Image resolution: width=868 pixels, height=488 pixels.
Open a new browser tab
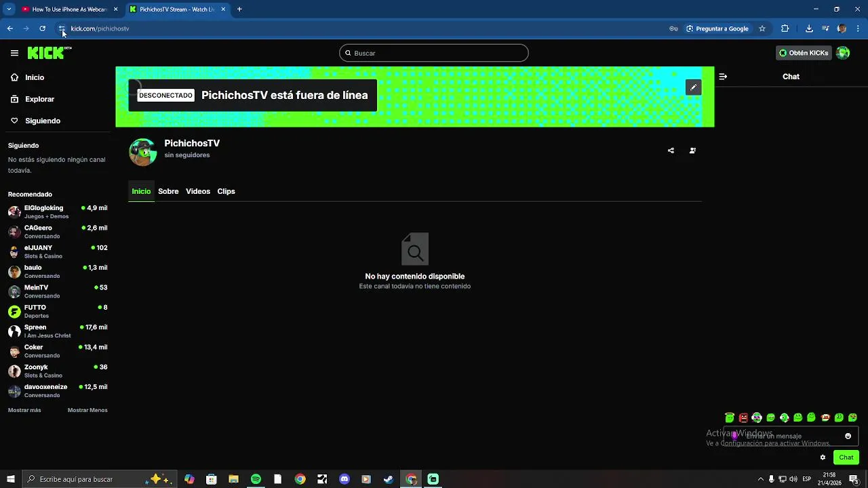[239, 9]
